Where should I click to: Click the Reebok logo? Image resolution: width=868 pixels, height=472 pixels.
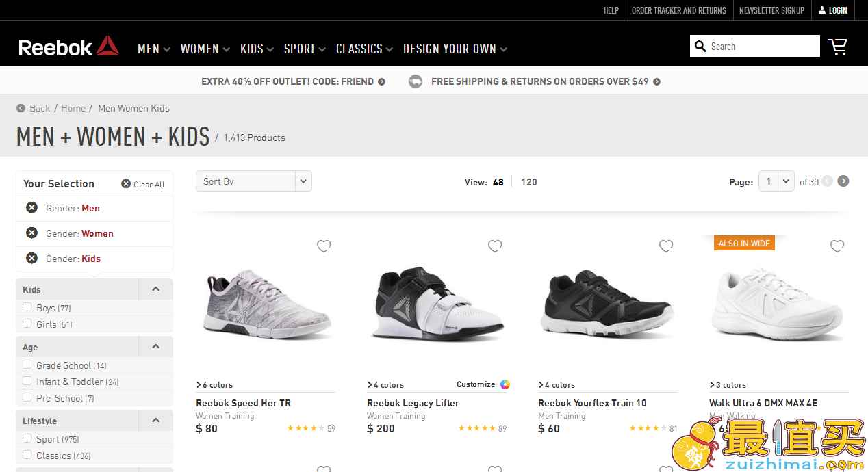tap(68, 47)
